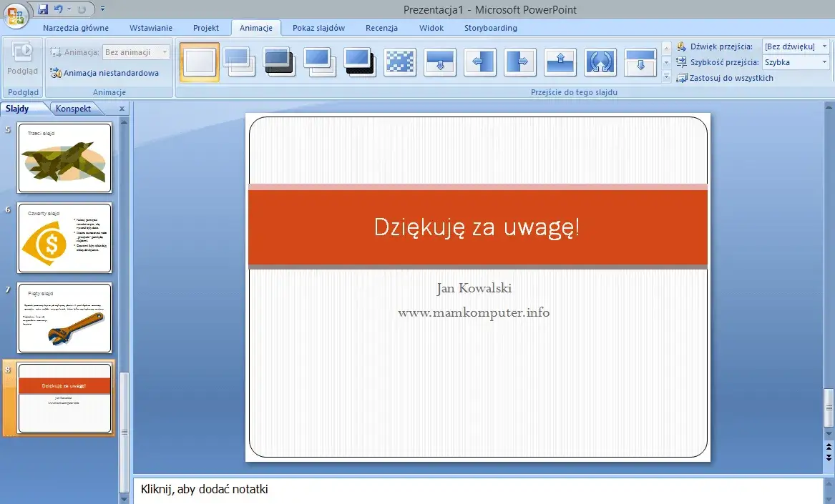This screenshot has height=504, width=835.
Task: Select the 'Bez animacji' (no transition) effect
Action: pos(199,62)
